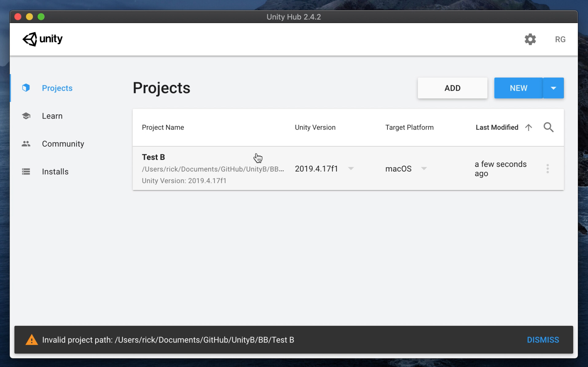Click the Unity logo
Image resolution: width=588 pixels, height=367 pixels.
pyautogui.click(x=42, y=39)
